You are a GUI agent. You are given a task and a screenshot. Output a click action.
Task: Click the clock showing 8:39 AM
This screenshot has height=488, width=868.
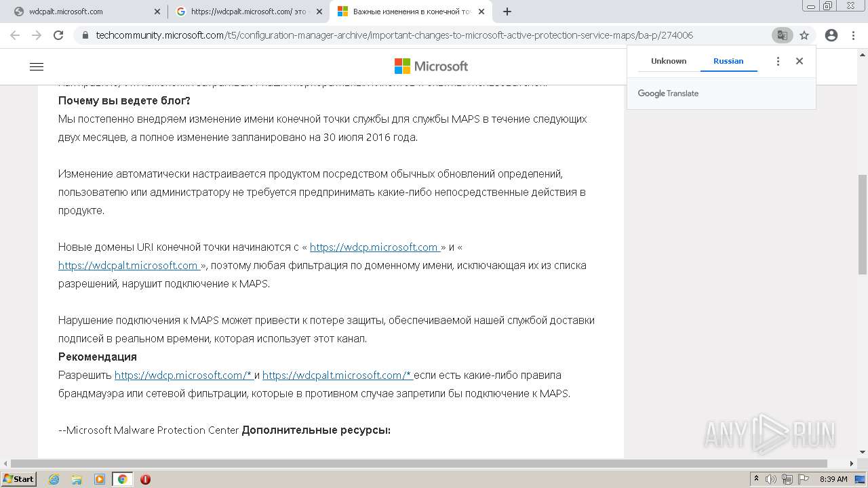833,479
